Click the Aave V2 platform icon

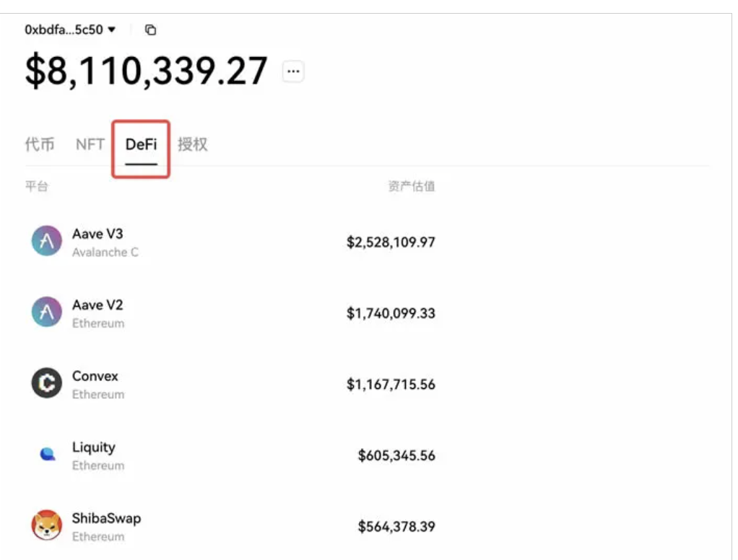pyautogui.click(x=47, y=312)
